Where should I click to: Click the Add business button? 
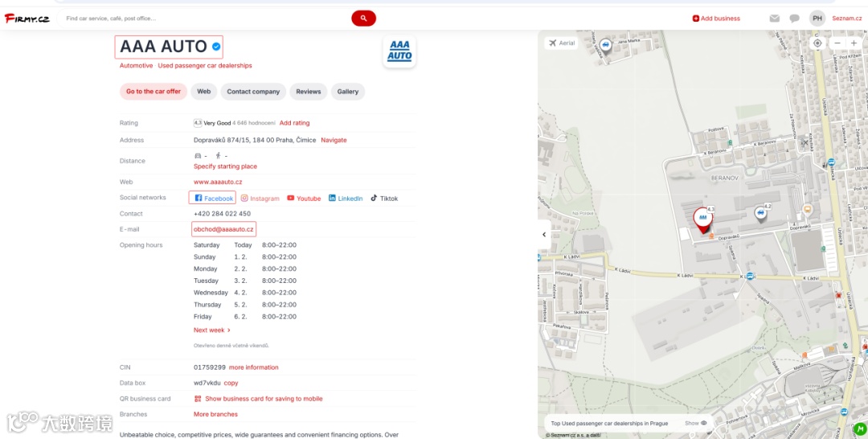(716, 18)
